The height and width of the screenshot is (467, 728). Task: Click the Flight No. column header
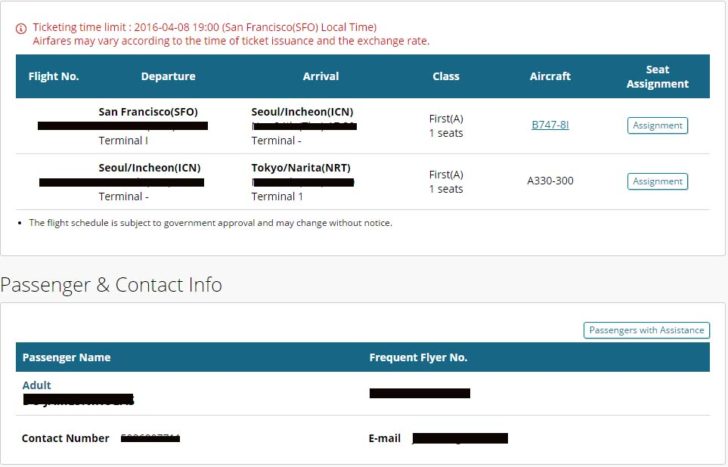pyautogui.click(x=53, y=76)
